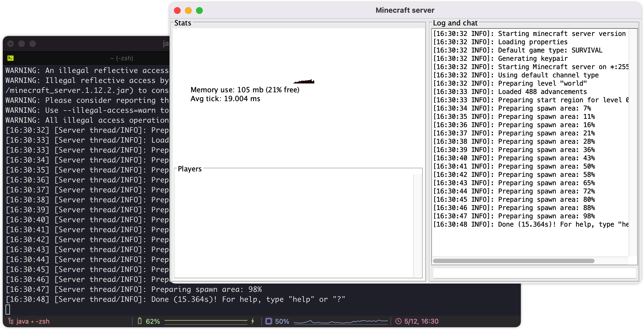Click the memory usage graph in Stats
The height and width of the screenshot is (330, 644).
pos(304,81)
